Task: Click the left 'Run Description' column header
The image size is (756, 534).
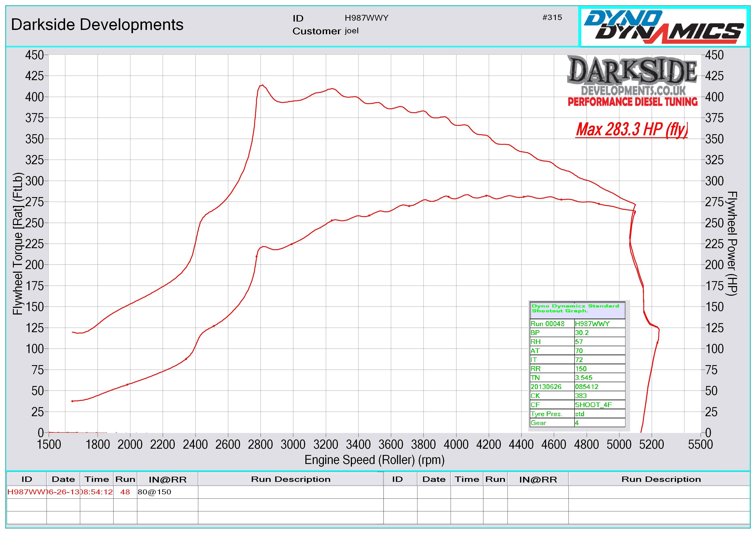Action: pyautogui.click(x=291, y=479)
